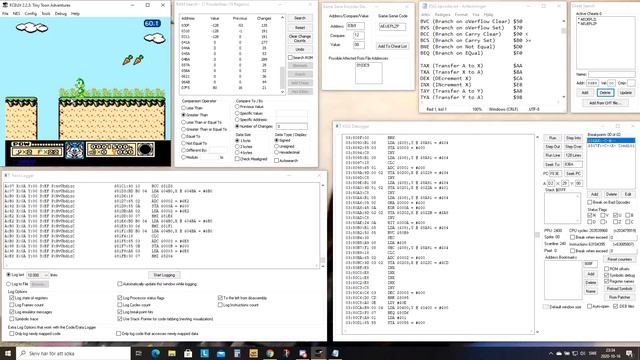
Task: Open Google Chrome from taskbar
Action: (270, 353)
